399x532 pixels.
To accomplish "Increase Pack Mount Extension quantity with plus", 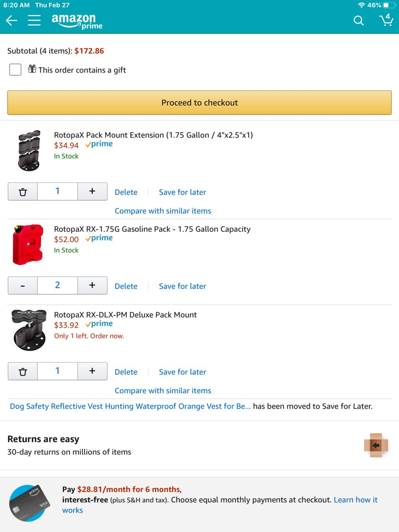I will 92,192.
